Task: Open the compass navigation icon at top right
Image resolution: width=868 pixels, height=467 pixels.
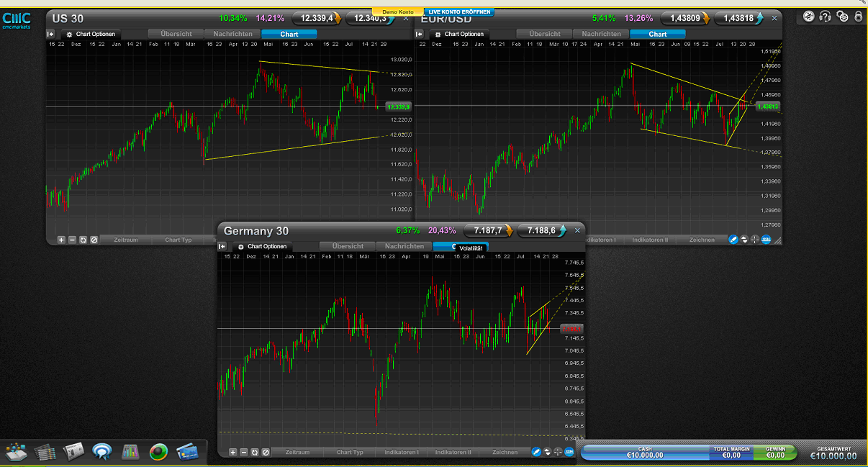Action: click(809, 17)
